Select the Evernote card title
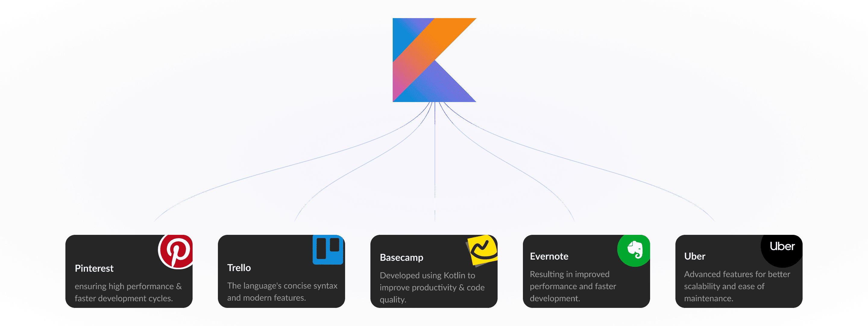Screen dimensions: 868x326 tap(549, 257)
